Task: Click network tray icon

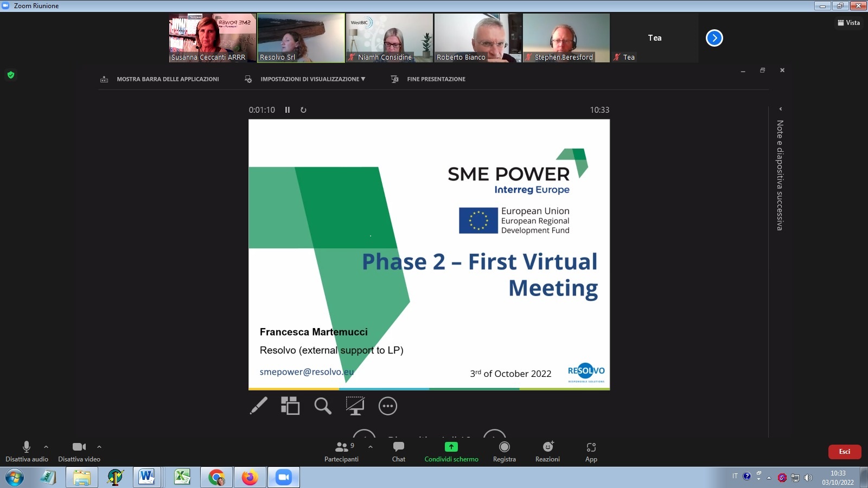Action: pos(795,478)
